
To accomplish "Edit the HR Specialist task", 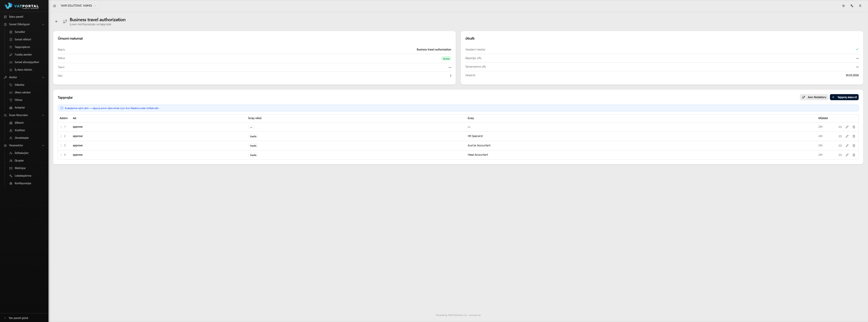I will (847, 137).
